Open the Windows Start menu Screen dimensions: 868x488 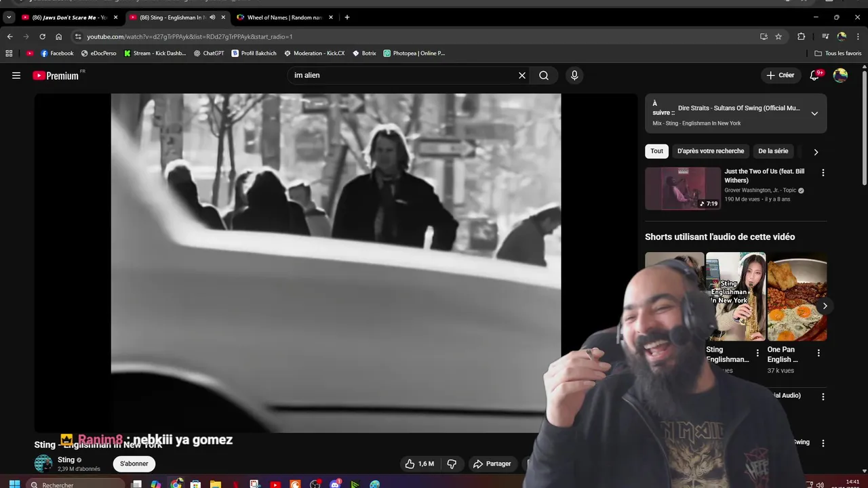coord(14,485)
